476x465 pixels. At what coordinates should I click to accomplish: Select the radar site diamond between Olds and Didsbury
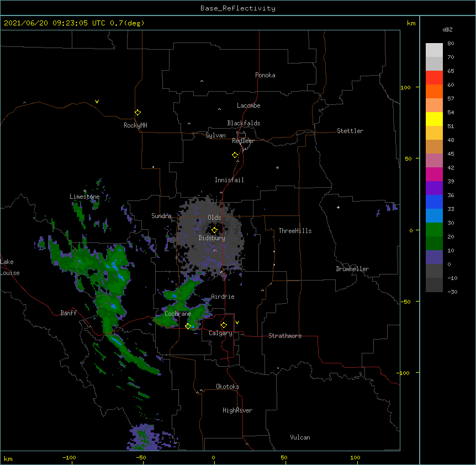click(215, 230)
